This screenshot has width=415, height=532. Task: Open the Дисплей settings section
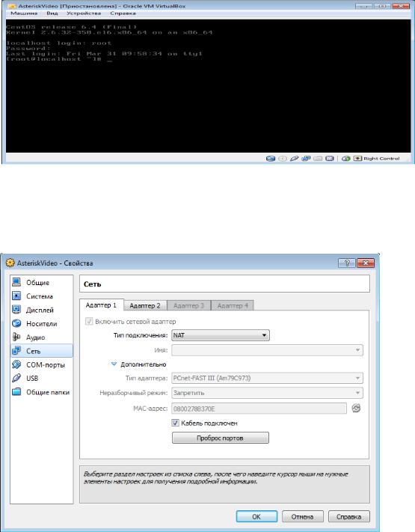(42, 310)
